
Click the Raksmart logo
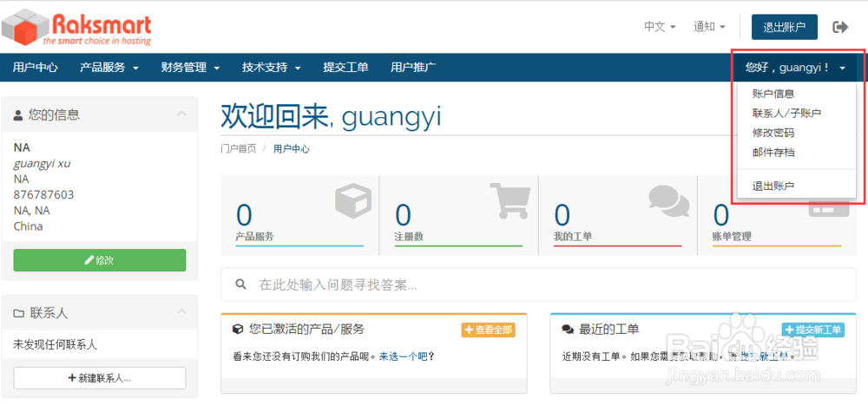[76, 28]
